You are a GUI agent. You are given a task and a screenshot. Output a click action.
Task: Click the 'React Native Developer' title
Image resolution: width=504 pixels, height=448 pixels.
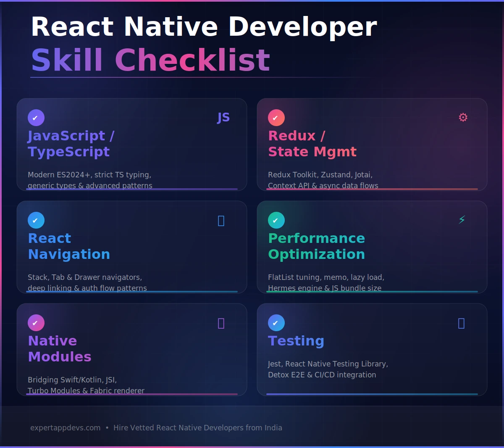(204, 27)
